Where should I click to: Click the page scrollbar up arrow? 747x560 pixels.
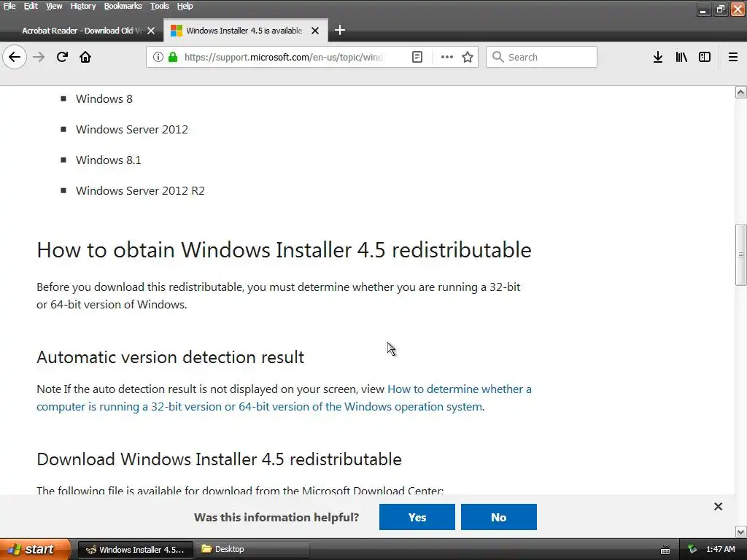(741, 92)
